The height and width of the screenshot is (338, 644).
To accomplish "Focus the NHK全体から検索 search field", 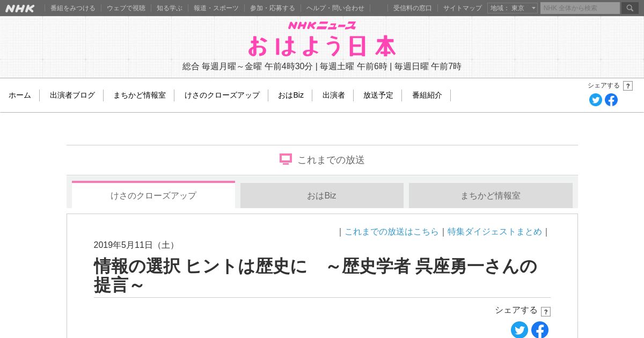I will coord(580,8).
